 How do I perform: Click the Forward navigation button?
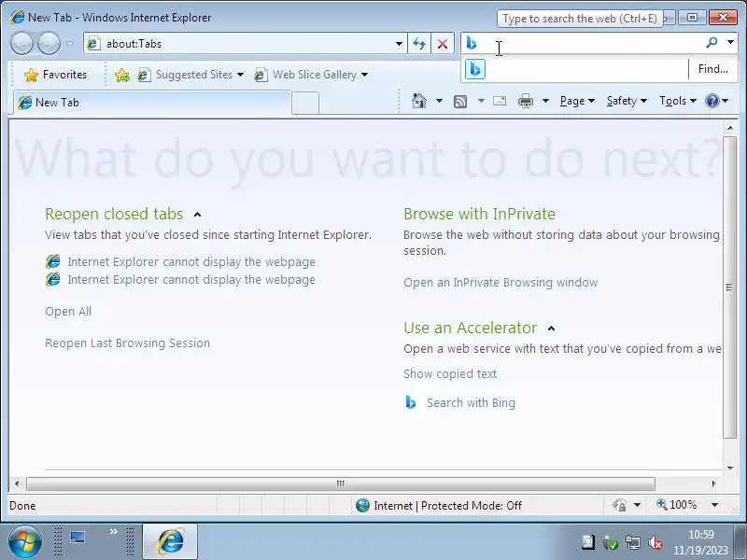[49, 44]
